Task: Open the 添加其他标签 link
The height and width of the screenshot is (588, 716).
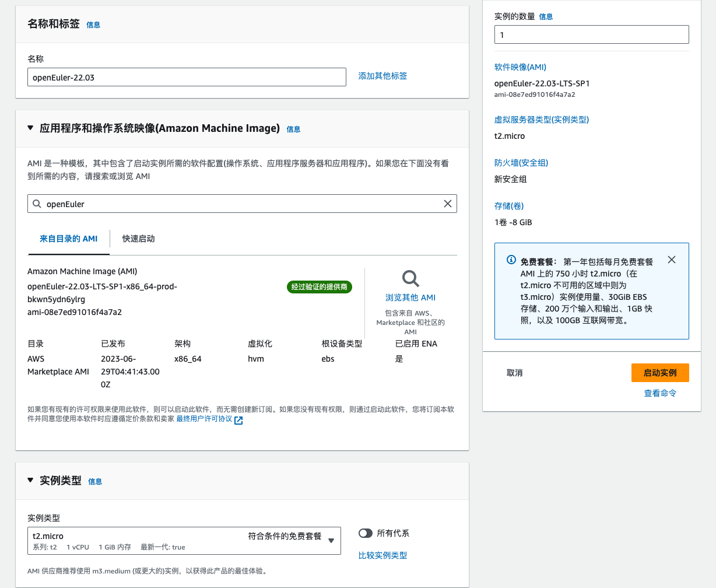Action: (x=382, y=76)
